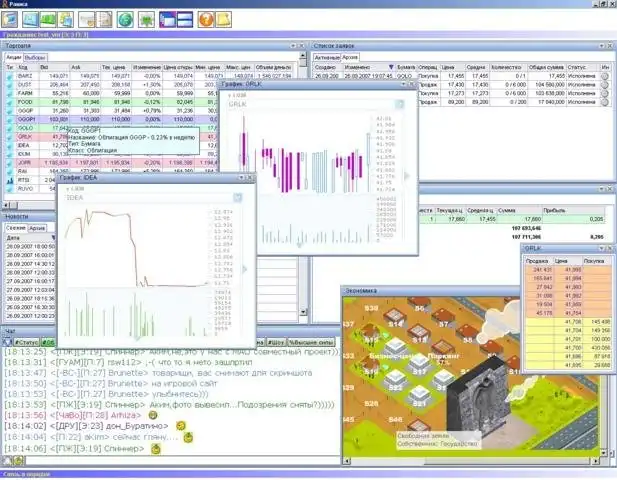Screen dimensions: 617x480
Task: Click the chat icon left of #Статус
Action: (x=7, y=342)
